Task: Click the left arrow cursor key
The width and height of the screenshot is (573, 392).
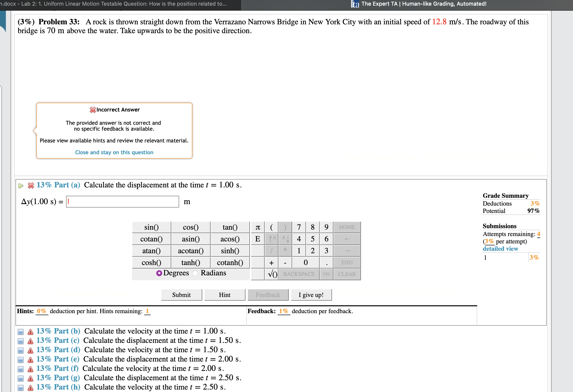Action: (x=347, y=239)
